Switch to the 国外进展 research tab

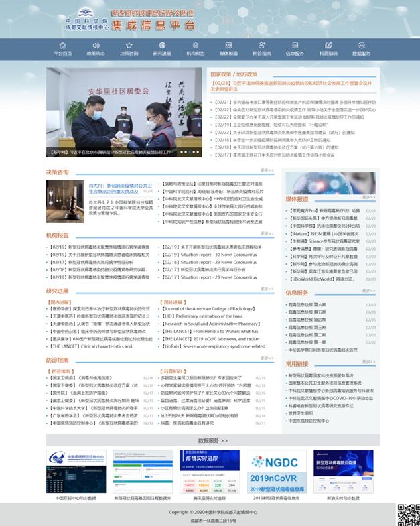pyautogui.click(x=173, y=302)
